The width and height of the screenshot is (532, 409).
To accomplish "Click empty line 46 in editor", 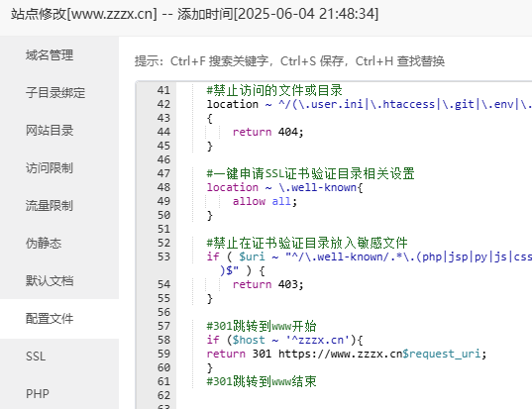I will tap(353, 159).
